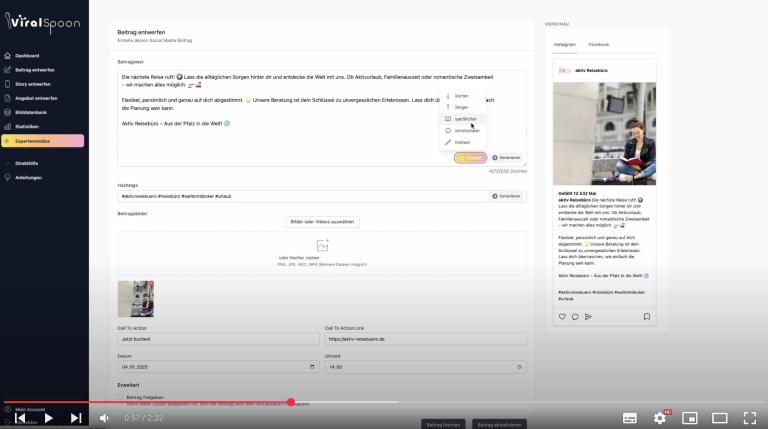Image resolution: width=768 pixels, height=429 pixels.
Task: Mute the video using the speaker icon
Action: click(x=104, y=417)
